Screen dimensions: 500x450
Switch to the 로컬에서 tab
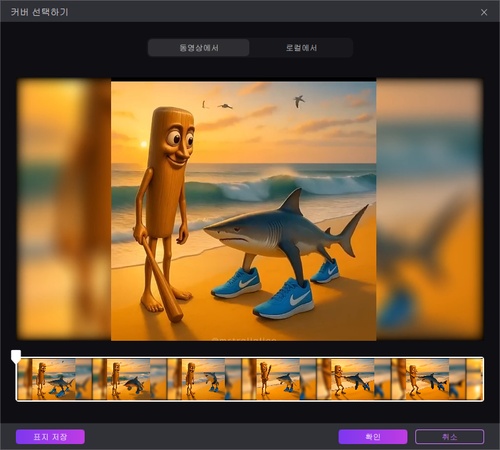[301, 48]
